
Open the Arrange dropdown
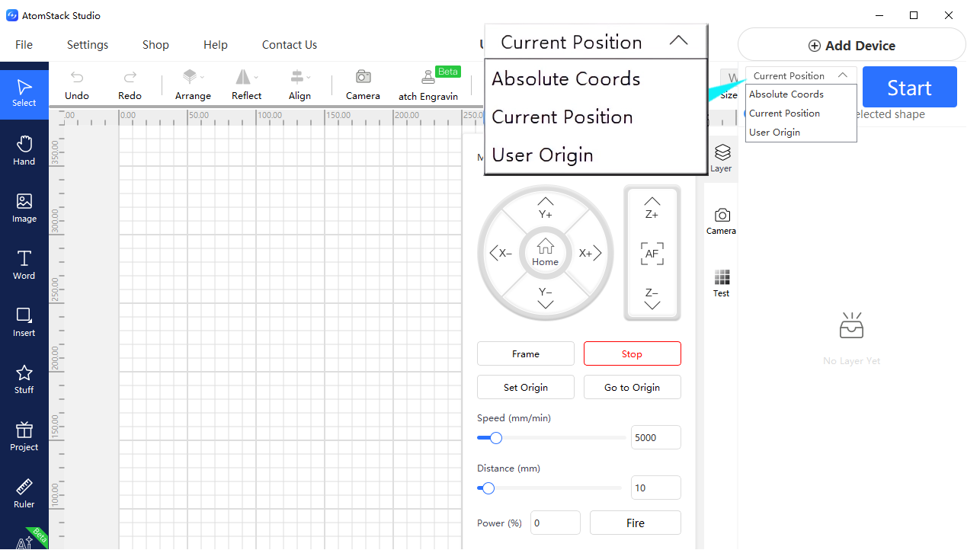pyautogui.click(x=193, y=85)
